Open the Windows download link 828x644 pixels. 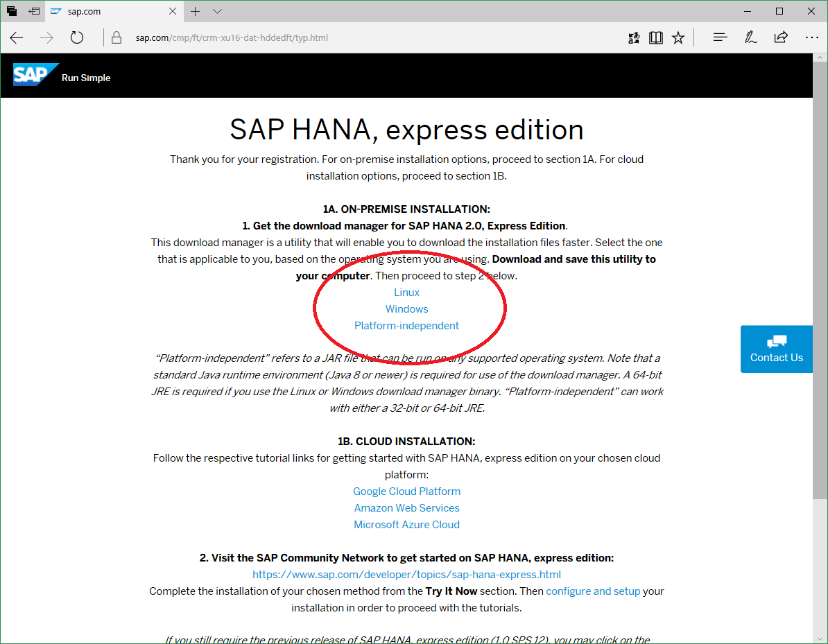[x=406, y=309]
